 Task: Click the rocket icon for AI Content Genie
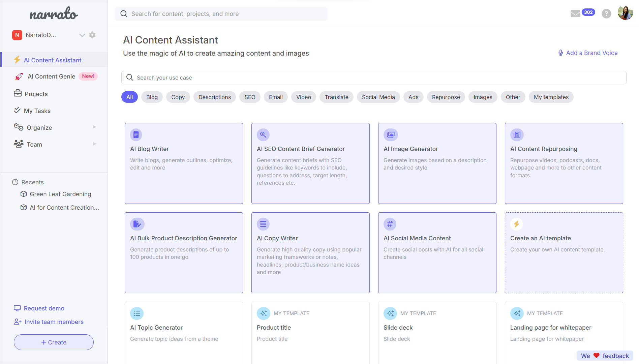point(19,77)
